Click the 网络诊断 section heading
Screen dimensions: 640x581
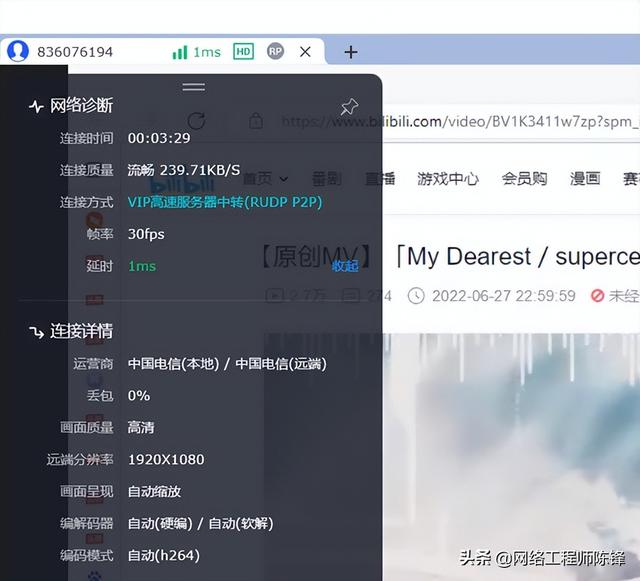pos(81,106)
